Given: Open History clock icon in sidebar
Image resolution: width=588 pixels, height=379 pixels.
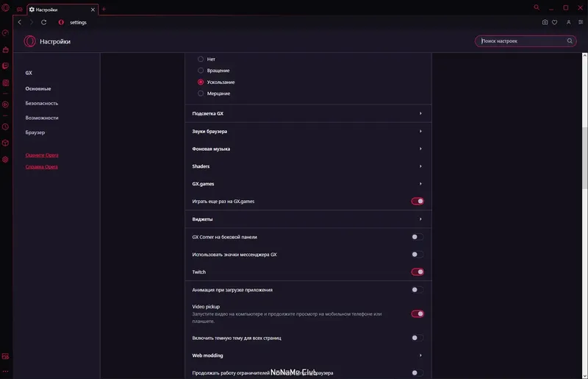Looking at the screenshot, I should pos(5,127).
